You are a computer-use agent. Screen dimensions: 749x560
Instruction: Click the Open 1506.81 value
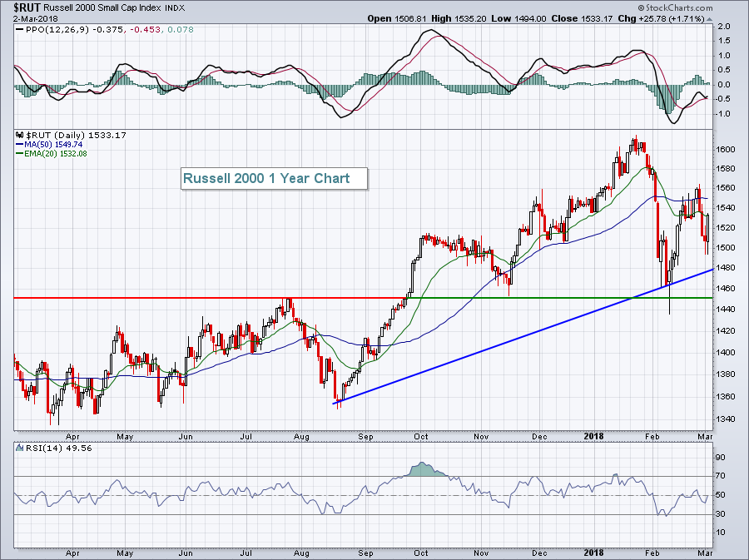[x=397, y=18]
